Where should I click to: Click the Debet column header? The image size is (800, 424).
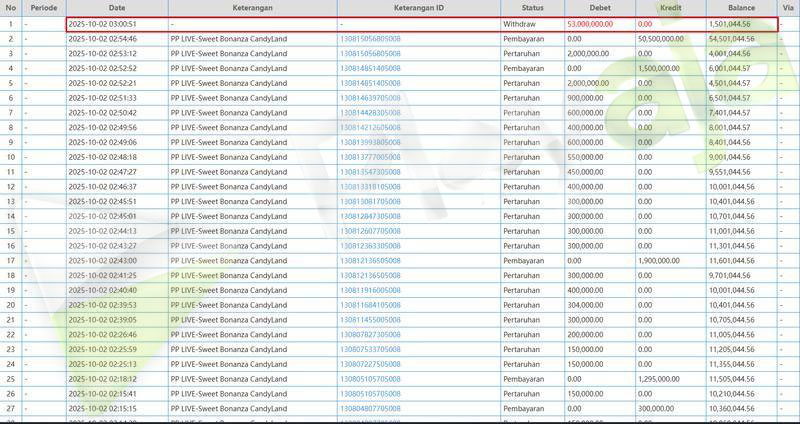tap(599, 8)
